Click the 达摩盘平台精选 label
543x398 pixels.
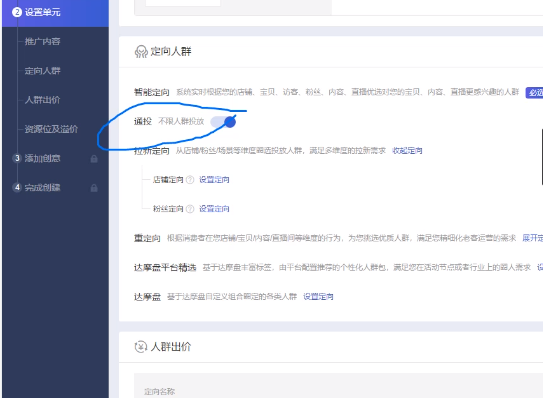(165, 267)
